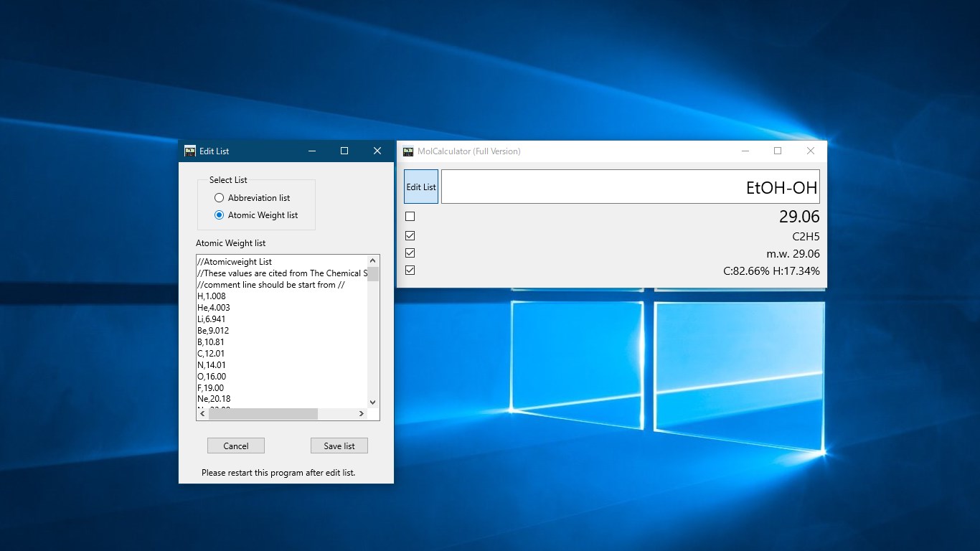The height and width of the screenshot is (551, 980).
Task: Click the formula input field showing EtOH-OH
Action: (x=631, y=187)
